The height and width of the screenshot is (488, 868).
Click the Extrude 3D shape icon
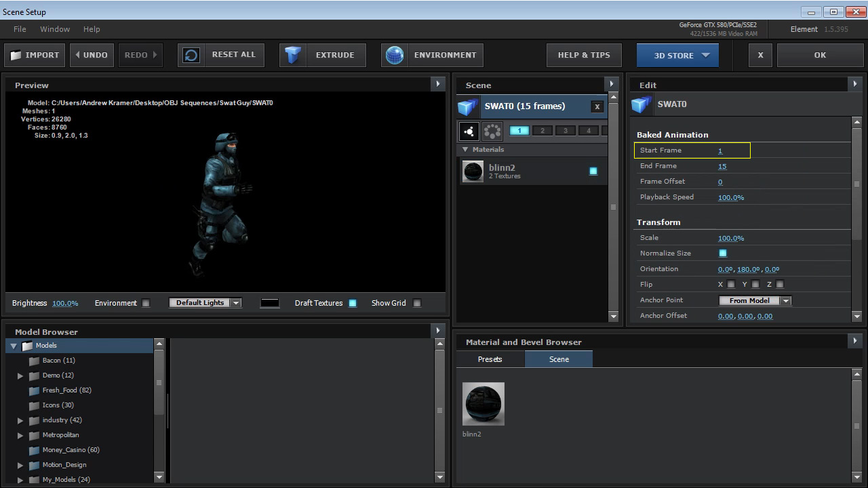(293, 56)
